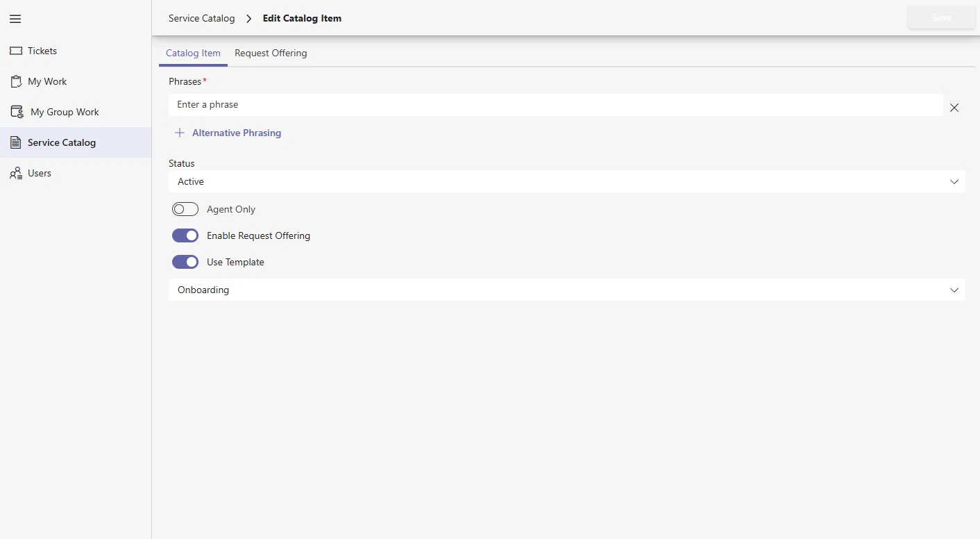Go back via Service Catalog breadcrumb link
980x539 pixels.
[x=202, y=19]
